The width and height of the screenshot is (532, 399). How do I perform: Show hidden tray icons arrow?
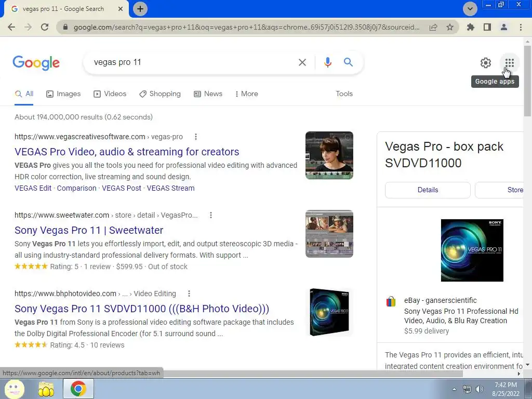454,389
